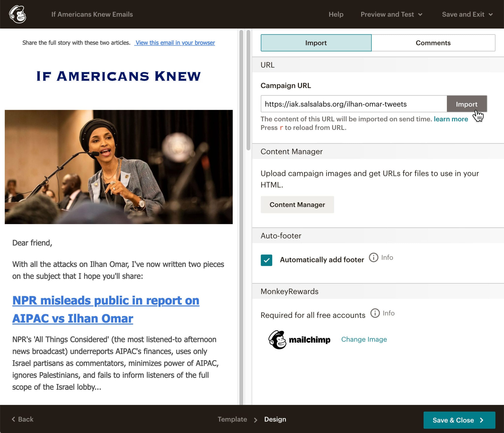
Task: Switch to the Comments tab
Action: (x=433, y=43)
